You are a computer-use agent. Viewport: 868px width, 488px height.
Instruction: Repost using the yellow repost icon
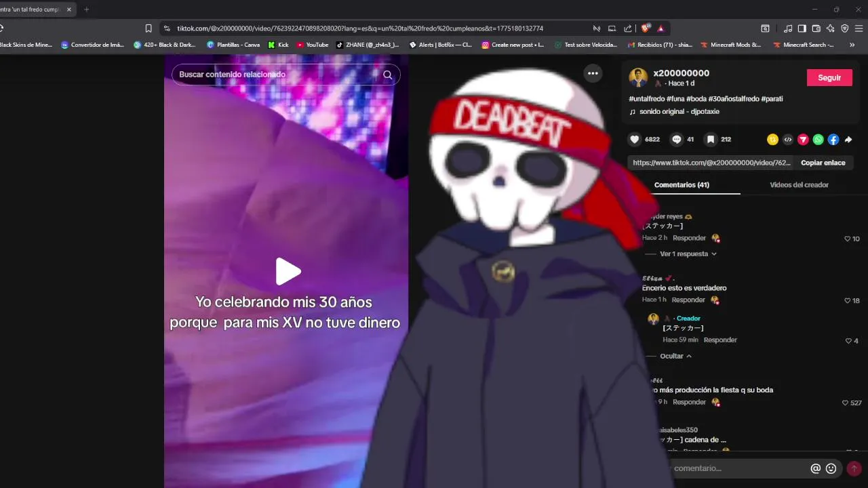click(772, 140)
